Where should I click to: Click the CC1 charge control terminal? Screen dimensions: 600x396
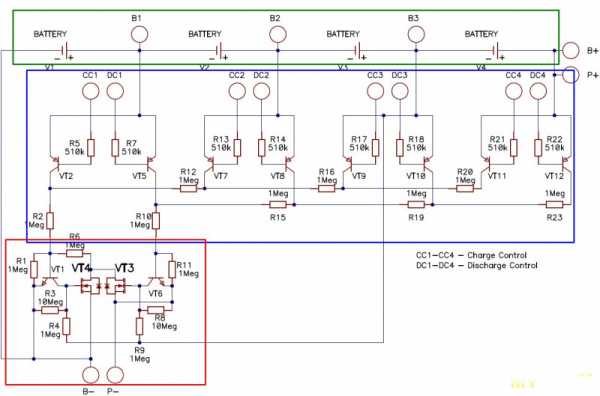pyautogui.click(x=91, y=91)
